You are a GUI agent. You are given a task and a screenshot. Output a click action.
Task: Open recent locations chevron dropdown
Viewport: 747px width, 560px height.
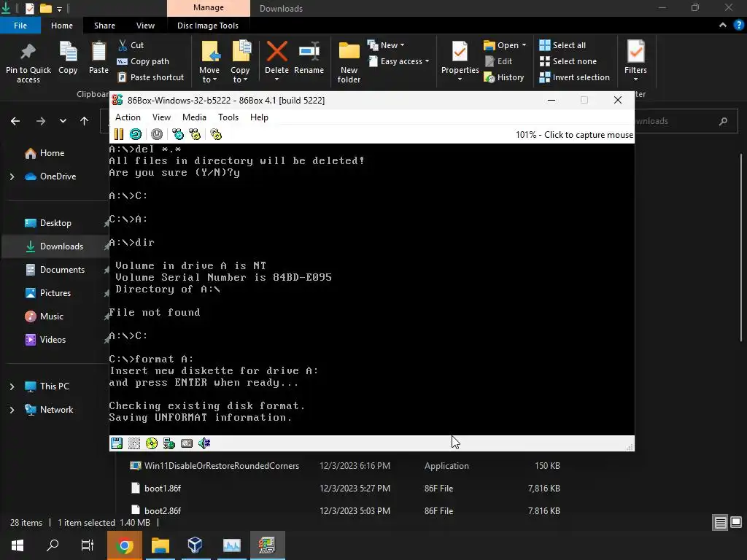point(63,121)
